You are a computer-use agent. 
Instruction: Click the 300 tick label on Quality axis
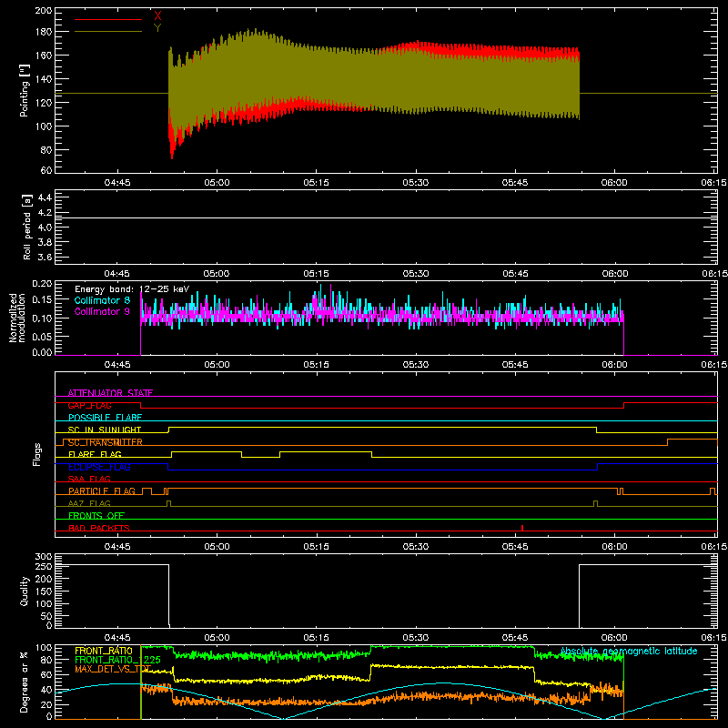pos(44,557)
